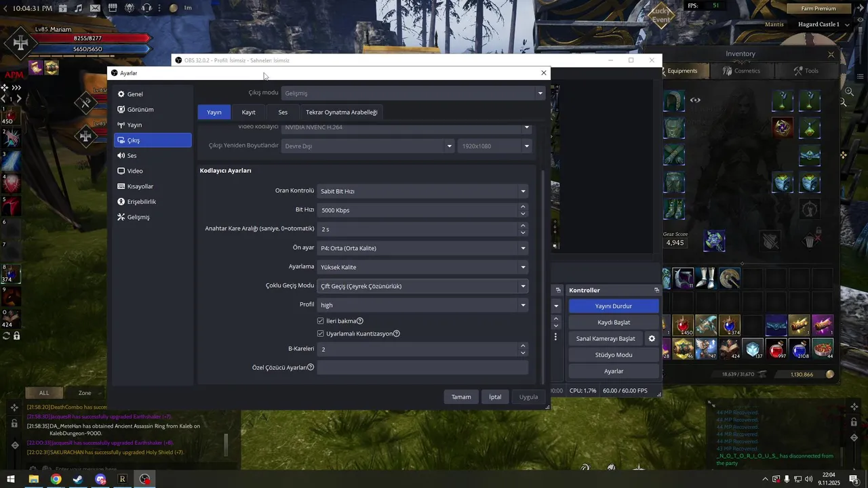Click the İptal button
This screenshot has height=488, width=868.
[495, 396]
